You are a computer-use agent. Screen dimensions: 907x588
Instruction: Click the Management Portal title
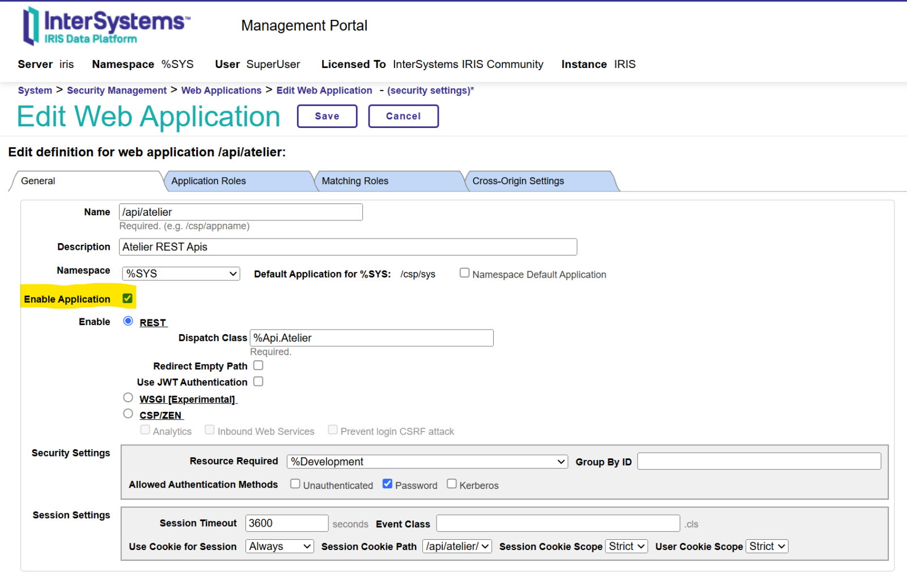[x=304, y=25]
